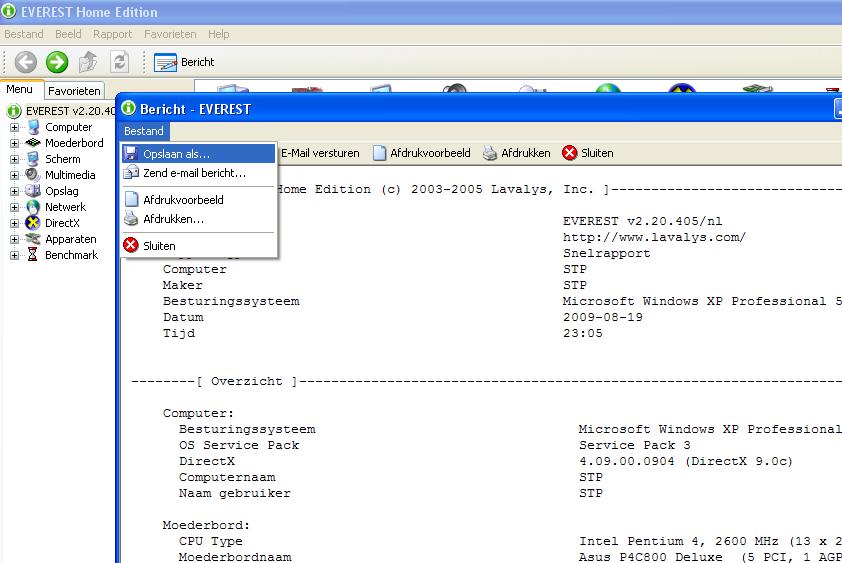Click the Refresh toolbar icon
This screenshot has width=842, height=563.
[x=120, y=62]
